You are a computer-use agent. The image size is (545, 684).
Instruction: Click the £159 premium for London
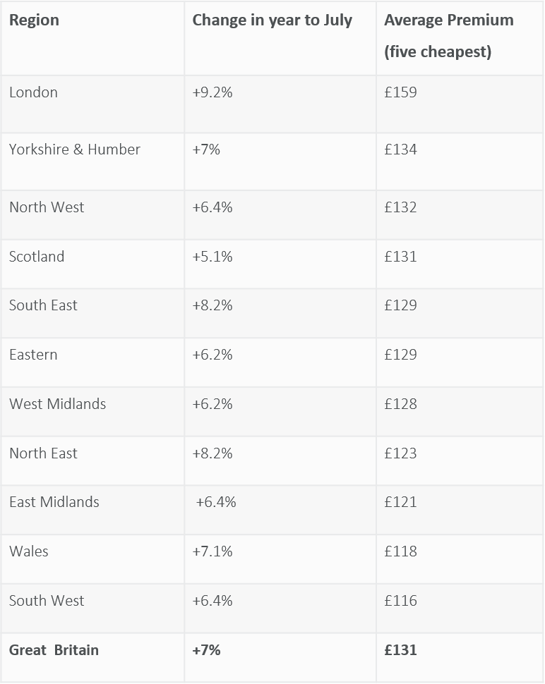(401, 92)
